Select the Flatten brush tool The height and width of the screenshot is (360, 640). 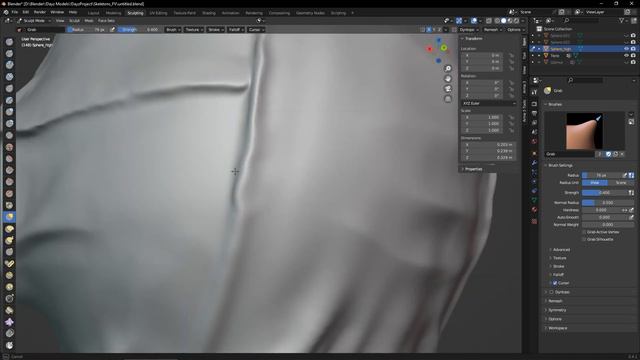[x=9, y=159]
